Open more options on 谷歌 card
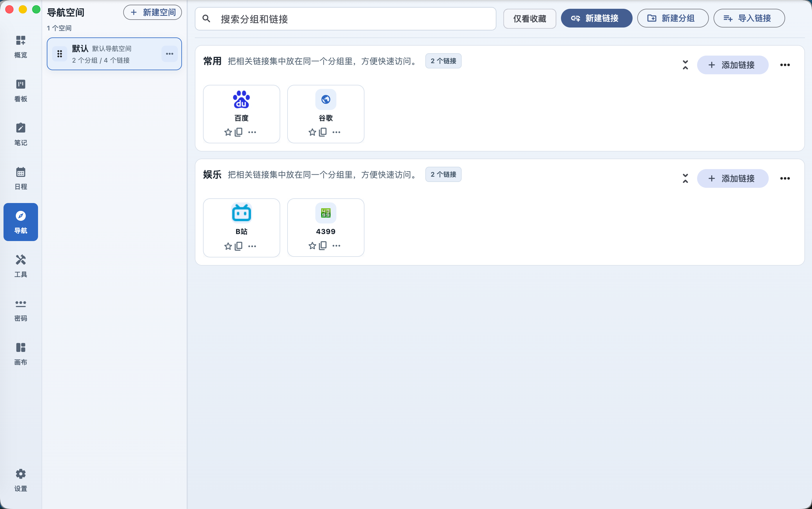 pyautogui.click(x=336, y=132)
